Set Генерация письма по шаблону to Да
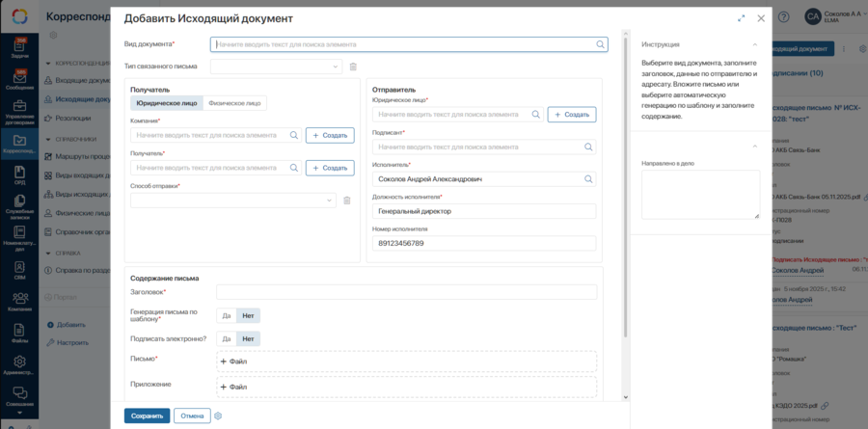Viewport: 868px width, 429px height. coord(226,315)
